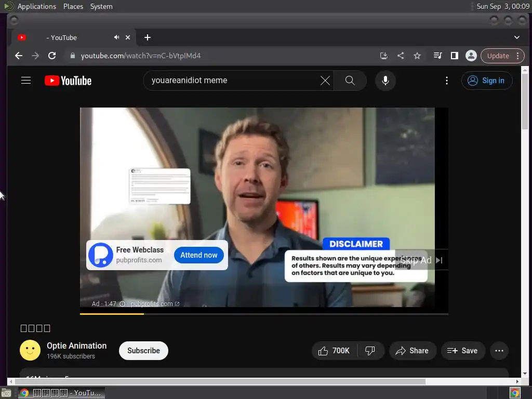Click the video ad progress bar
The height and width of the screenshot is (399, 532).
click(264, 314)
